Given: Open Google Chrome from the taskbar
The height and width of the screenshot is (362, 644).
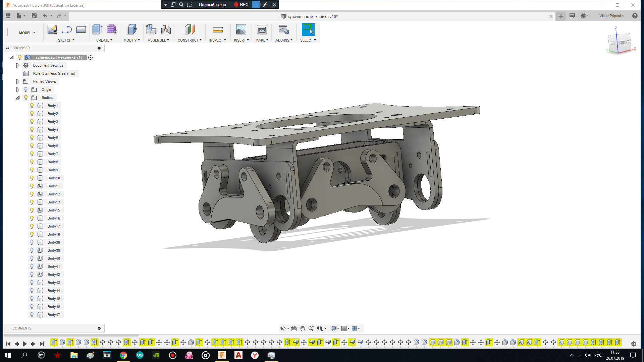Looking at the screenshot, I should tap(123, 355).
